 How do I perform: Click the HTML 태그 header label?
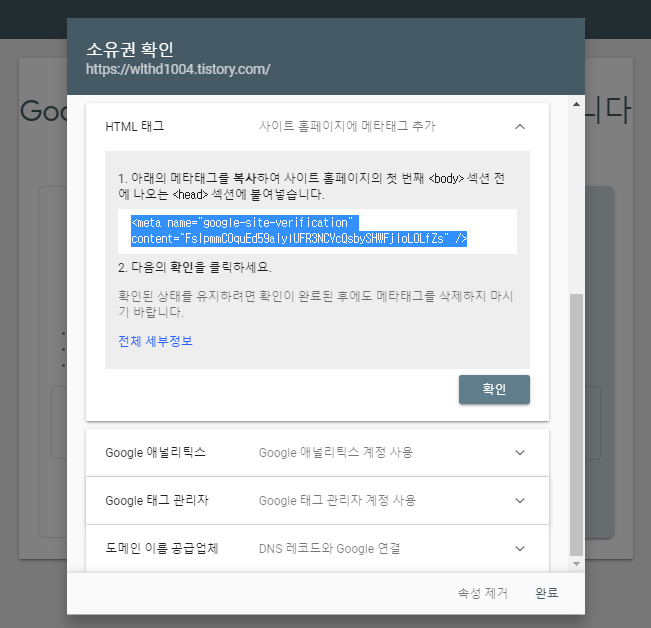click(x=135, y=126)
